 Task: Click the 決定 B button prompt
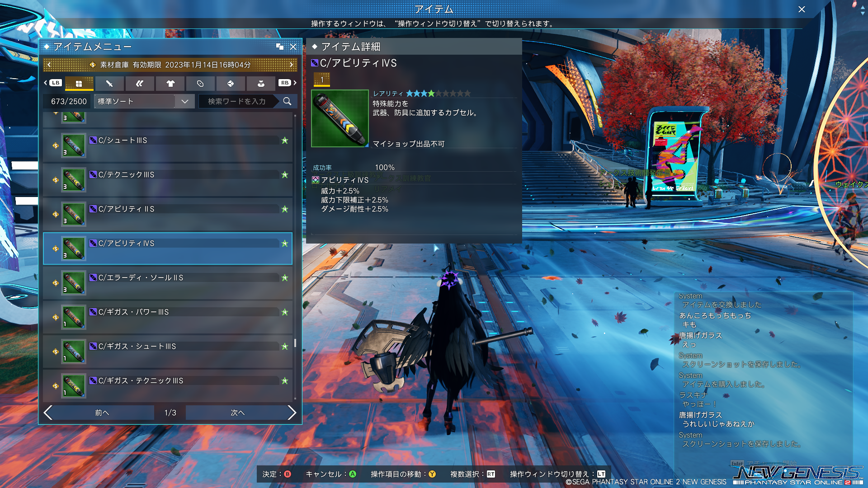coord(277,474)
